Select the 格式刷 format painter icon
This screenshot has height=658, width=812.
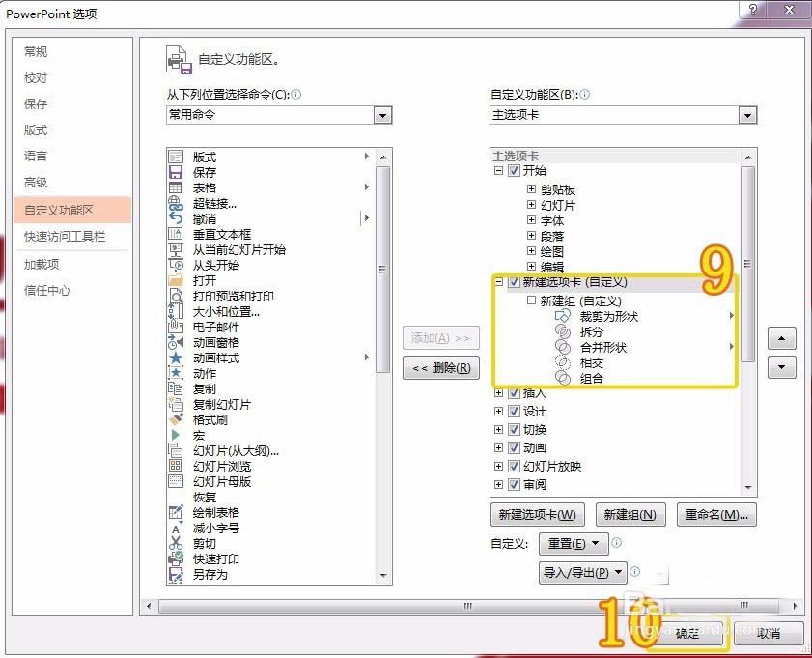177,417
